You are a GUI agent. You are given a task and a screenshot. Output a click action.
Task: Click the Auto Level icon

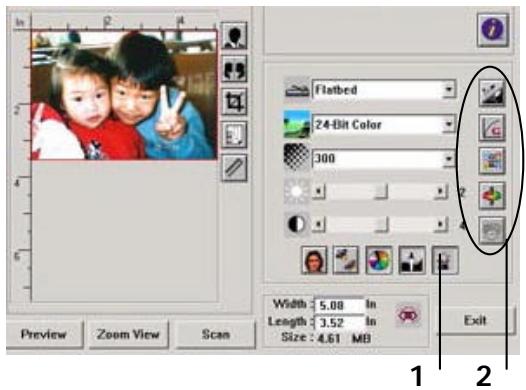412,260
